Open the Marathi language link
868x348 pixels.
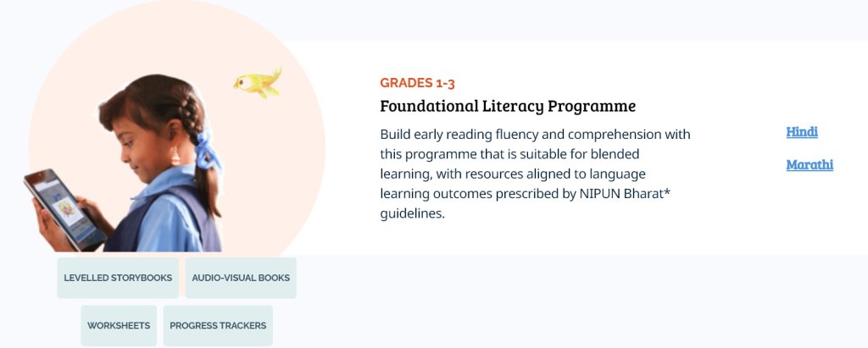[810, 165]
